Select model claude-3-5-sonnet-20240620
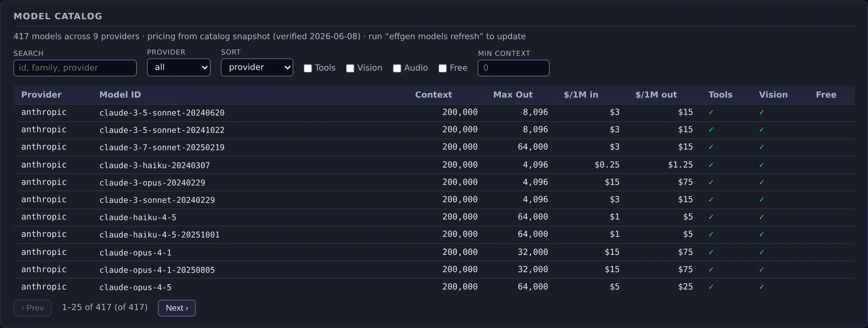Screen dimensions: 868x328 (x=162, y=113)
